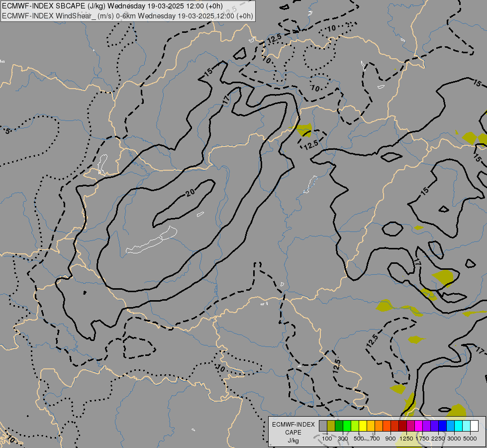487x448 pixels.
Task: Choose the amber legend swatch
Action: point(371,426)
